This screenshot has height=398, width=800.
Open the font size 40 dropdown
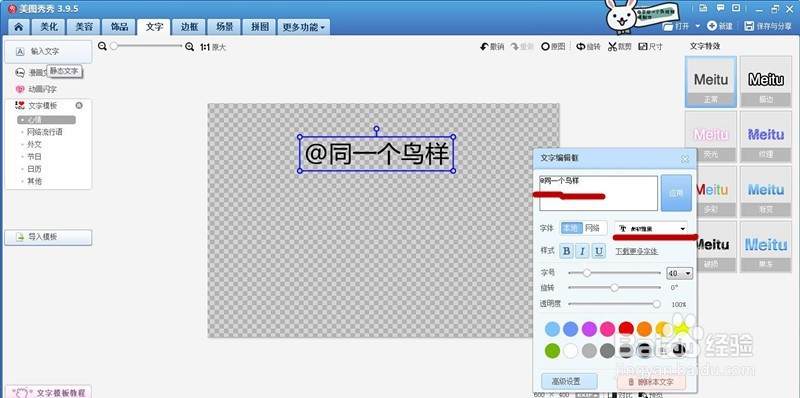point(680,273)
